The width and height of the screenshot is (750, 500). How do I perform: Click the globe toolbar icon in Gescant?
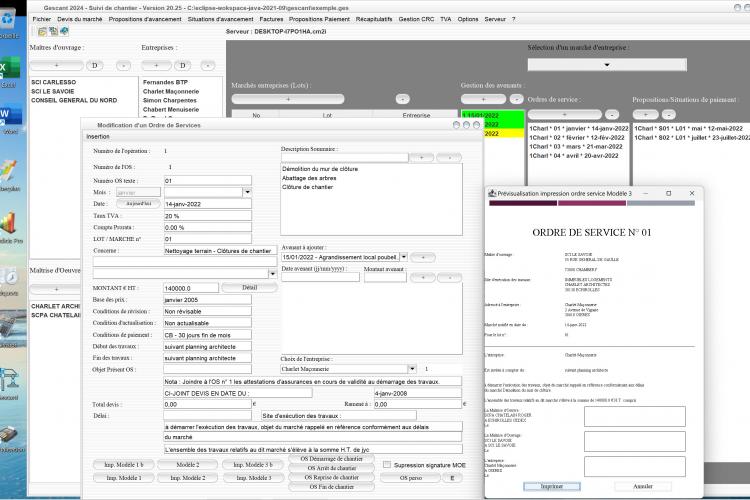(x=64, y=32)
